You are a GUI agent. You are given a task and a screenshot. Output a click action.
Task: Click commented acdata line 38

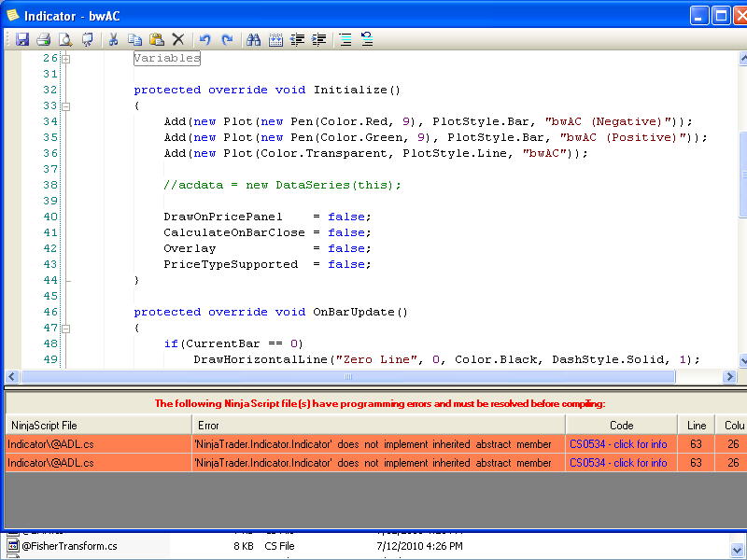(x=282, y=185)
